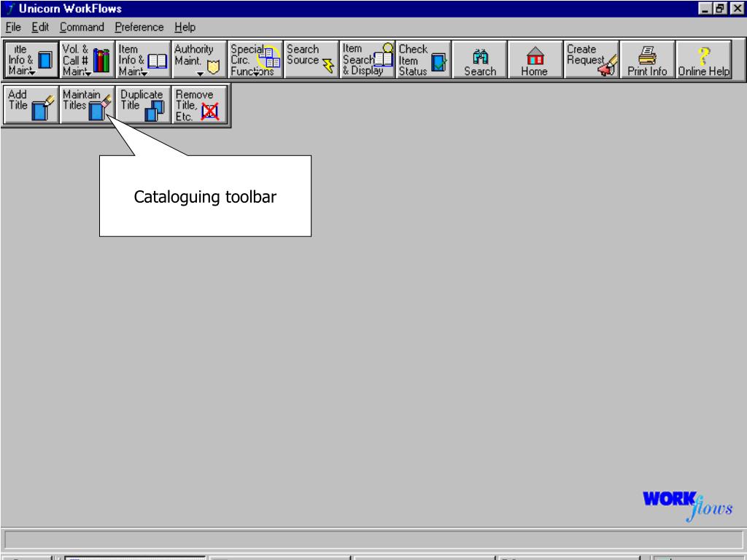The width and height of the screenshot is (747, 560).
Task: Click the binoculars Search button
Action: 480,60
